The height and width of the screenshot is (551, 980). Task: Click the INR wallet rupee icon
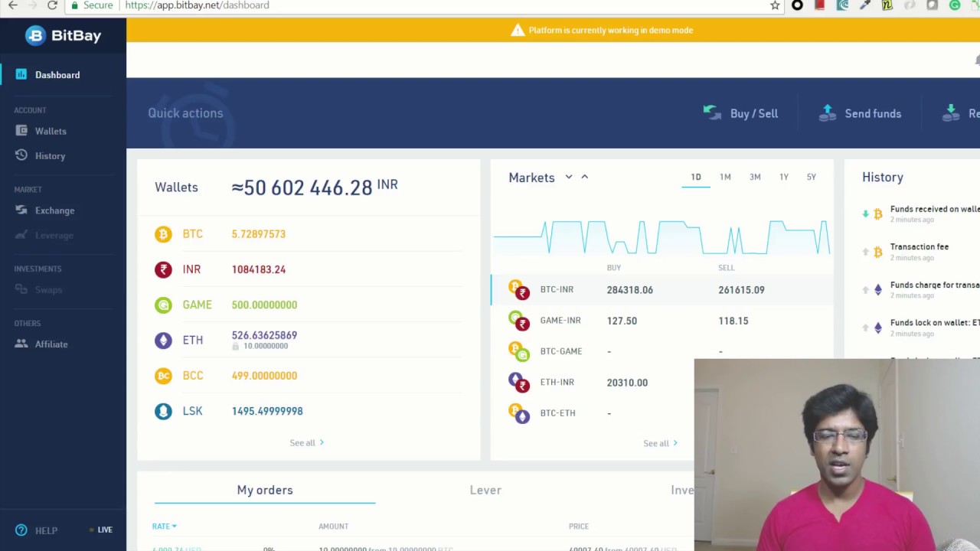click(x=163, y=269)
